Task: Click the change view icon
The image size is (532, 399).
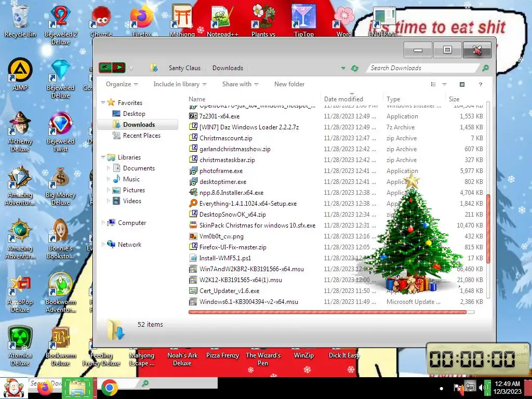Action: (433, 84)
